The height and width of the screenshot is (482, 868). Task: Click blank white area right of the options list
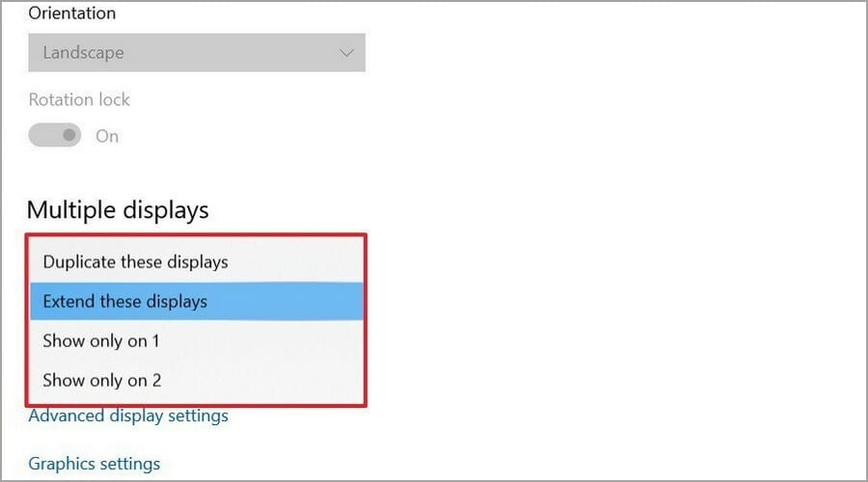point(609,321)
